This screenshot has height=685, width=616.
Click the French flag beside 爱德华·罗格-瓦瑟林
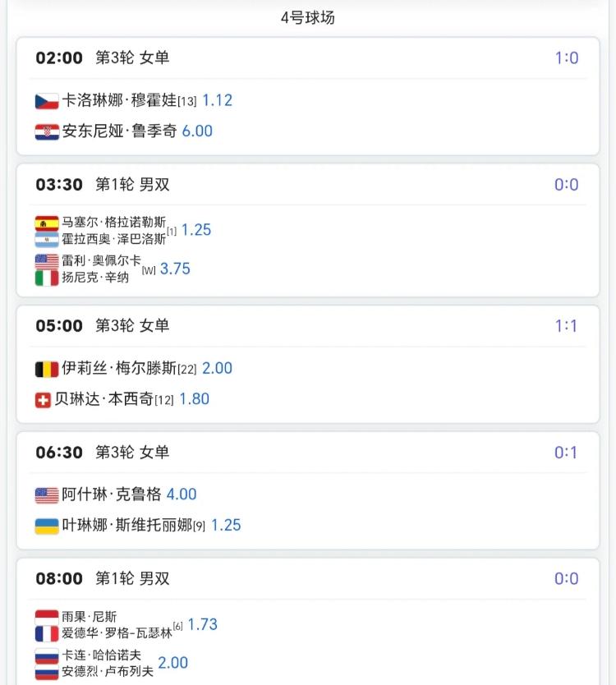tap(47, 633)
